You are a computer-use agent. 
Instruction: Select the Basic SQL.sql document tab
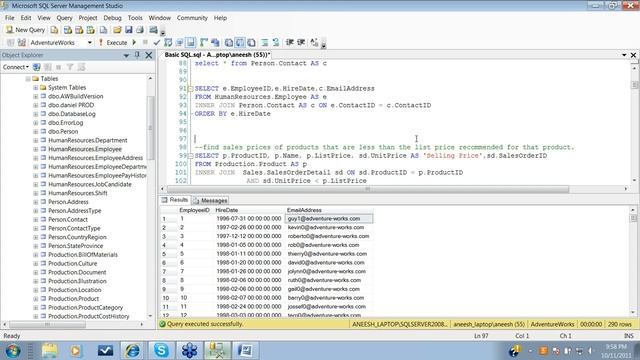tap(217, 55)
